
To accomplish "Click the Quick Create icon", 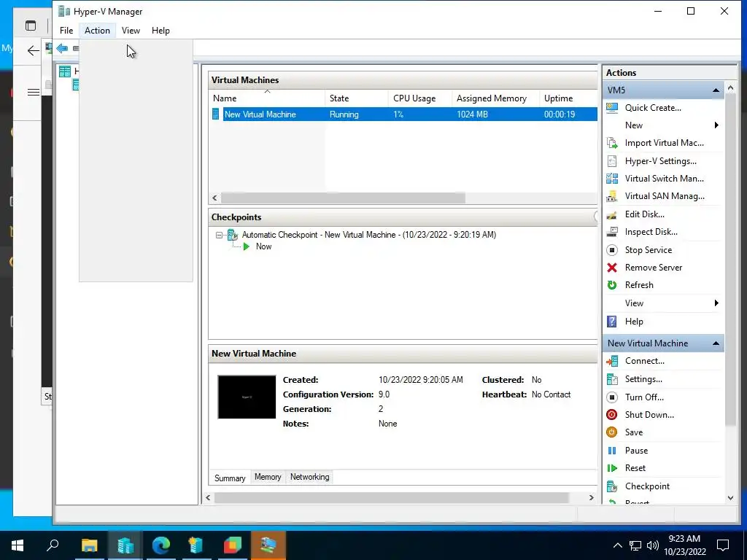I will (612, 108).
